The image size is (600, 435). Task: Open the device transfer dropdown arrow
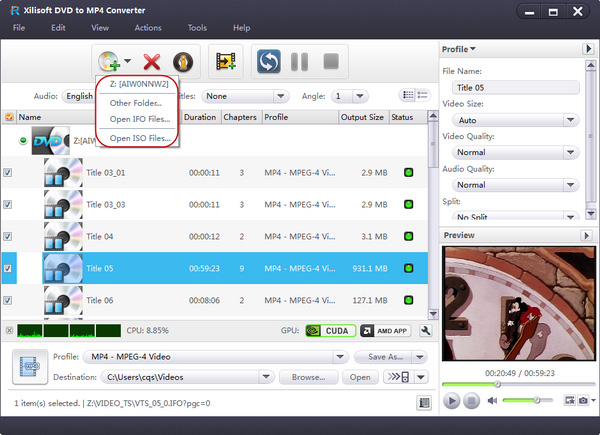coord(421,377)
